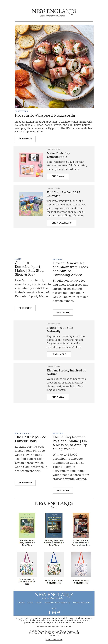Open the prosciutto mozzarella hero photo
The width and height of the screenshot is (108, 644).
(x=54, y=67)
